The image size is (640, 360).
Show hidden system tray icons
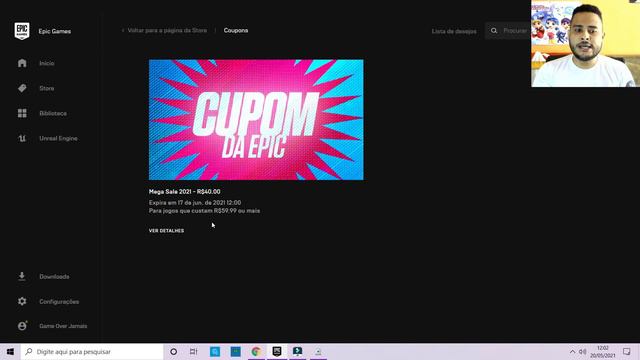572,351
